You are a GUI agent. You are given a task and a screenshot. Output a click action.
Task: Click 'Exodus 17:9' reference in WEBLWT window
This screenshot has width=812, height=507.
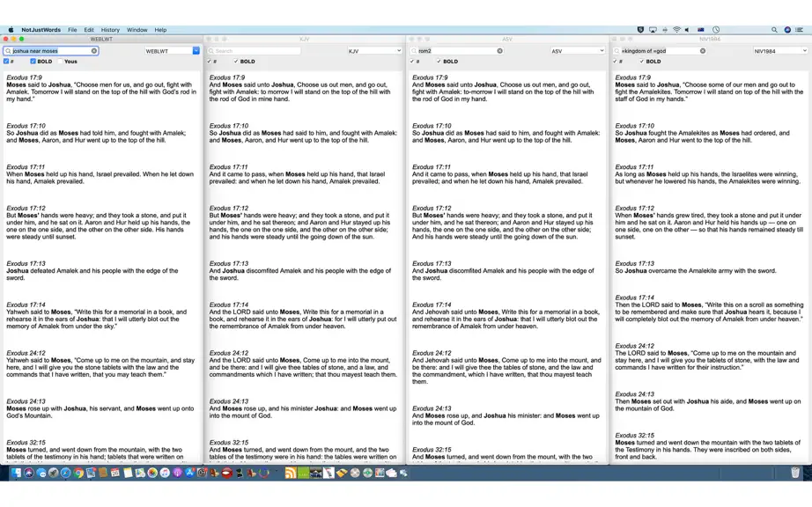[25, 77]
